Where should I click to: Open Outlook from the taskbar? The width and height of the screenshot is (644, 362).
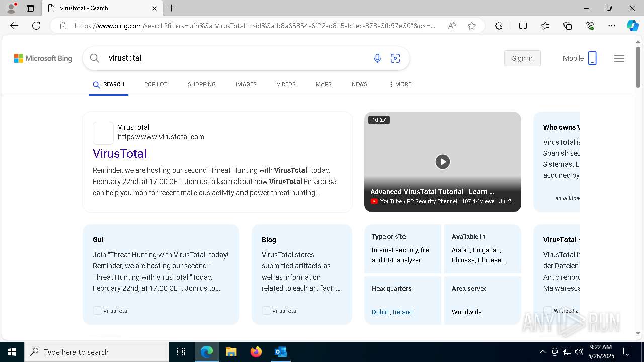[x=280, y=352]
